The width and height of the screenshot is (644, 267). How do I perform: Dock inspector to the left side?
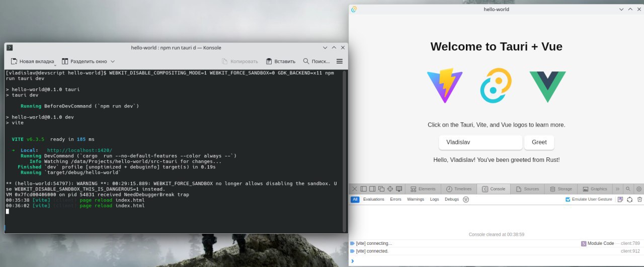pos(363,189)
